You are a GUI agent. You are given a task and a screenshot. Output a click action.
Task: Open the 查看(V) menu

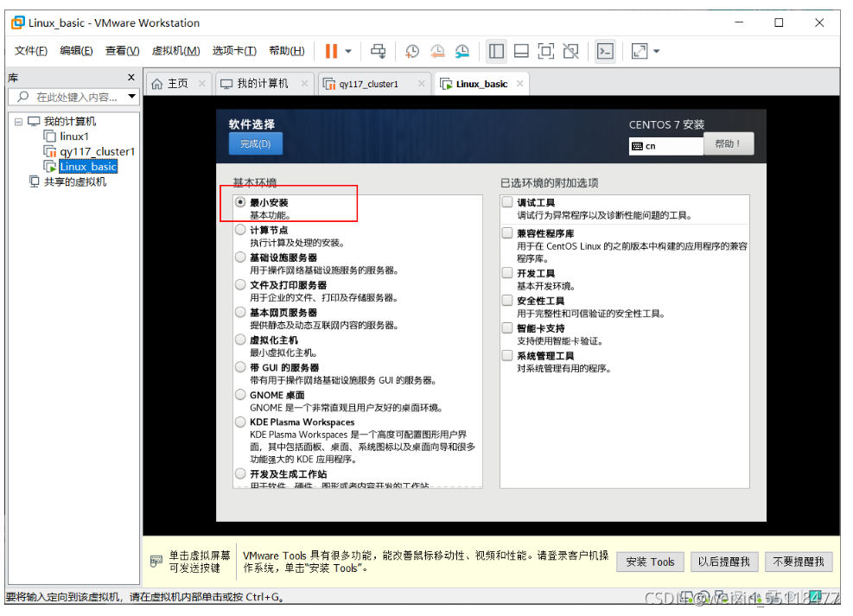pos(122,51)
